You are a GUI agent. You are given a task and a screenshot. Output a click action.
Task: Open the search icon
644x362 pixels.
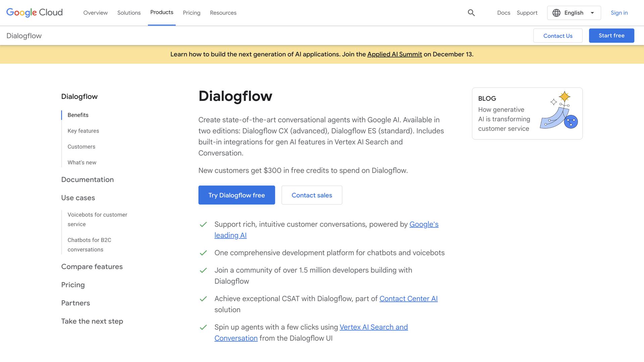[471, 13]
